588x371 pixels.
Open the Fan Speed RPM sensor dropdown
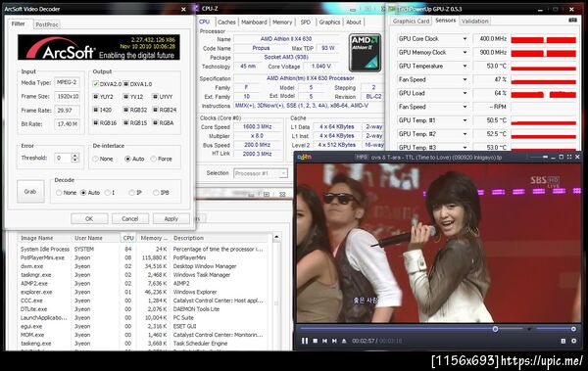coord(465,107)
